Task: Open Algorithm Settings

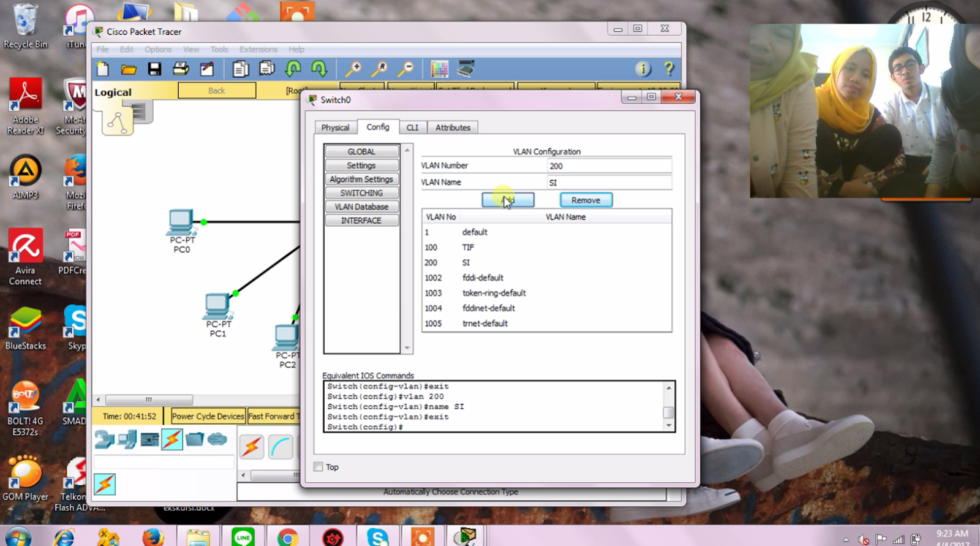Action: tap(361, 179)
